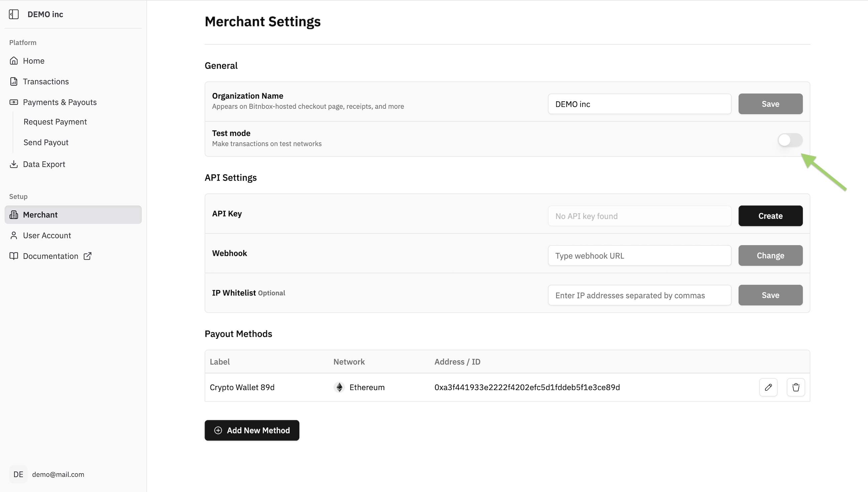Open Documentation external link icon
This screenshot has width=868, height=492.
[x=88, y=256]
